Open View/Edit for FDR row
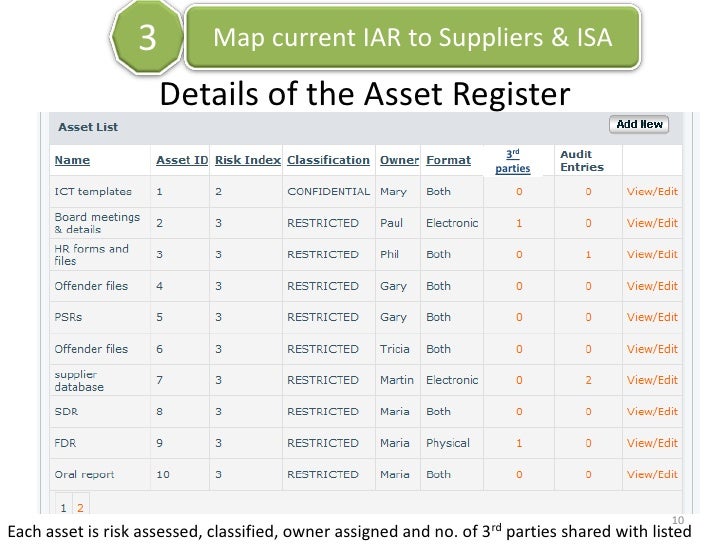The image size is (728, 546). (x=651, y=443)
